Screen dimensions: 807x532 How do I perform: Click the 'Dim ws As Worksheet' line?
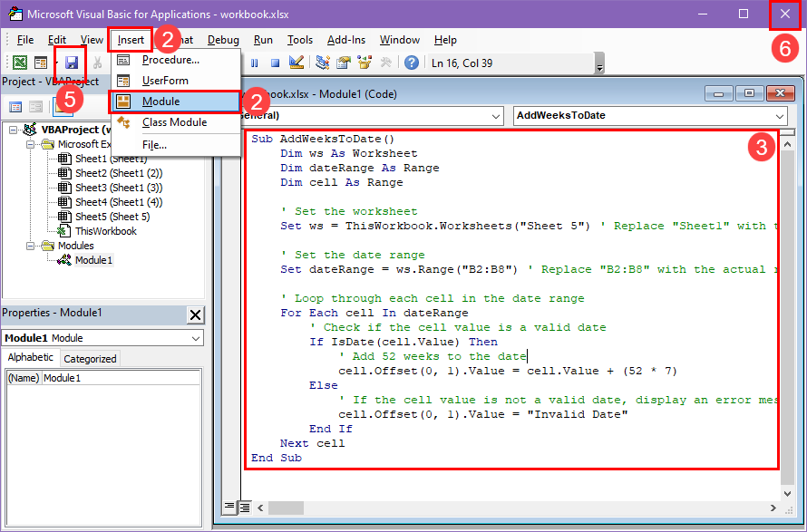(348, 153)
